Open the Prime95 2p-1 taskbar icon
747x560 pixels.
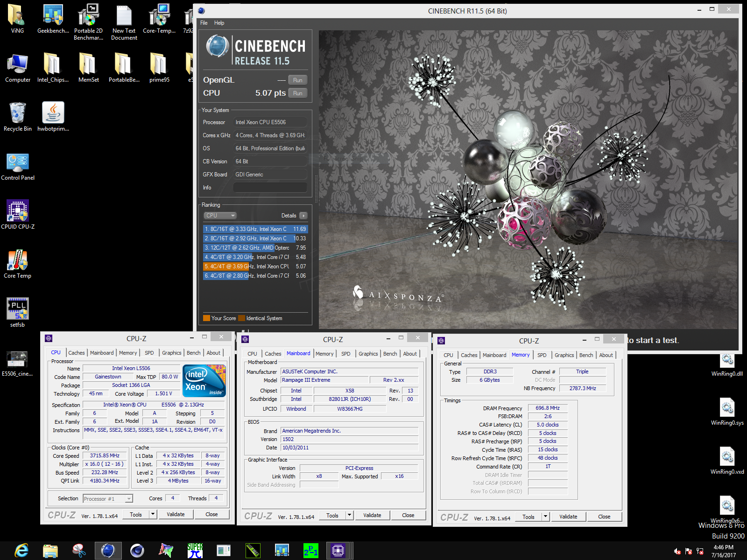311,551
